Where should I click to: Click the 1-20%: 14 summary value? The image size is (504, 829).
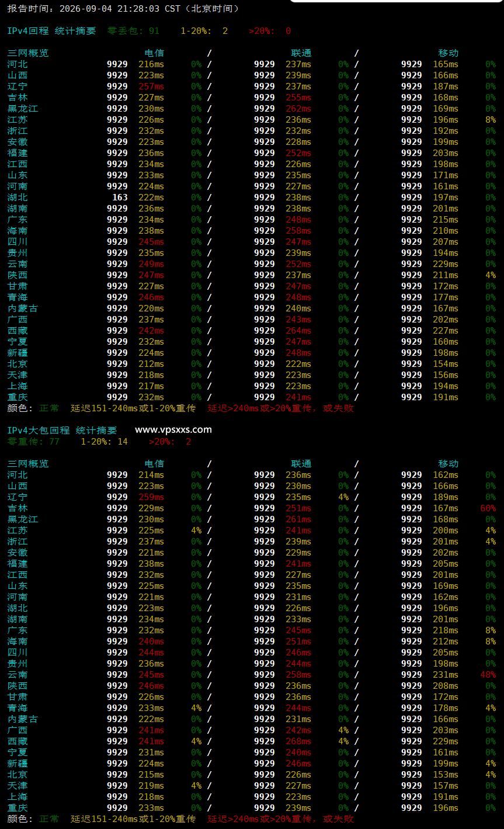(104, 442)
